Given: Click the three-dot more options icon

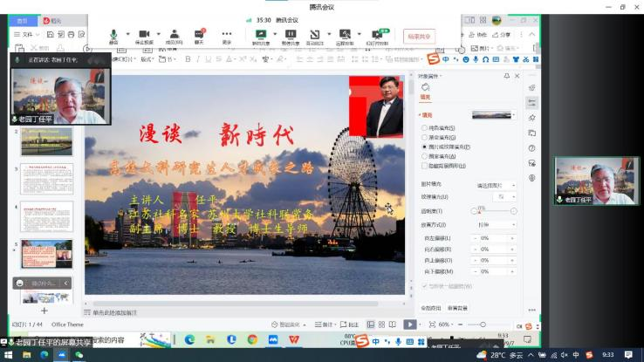Looking at the screenshot, I should click(227, 35).
